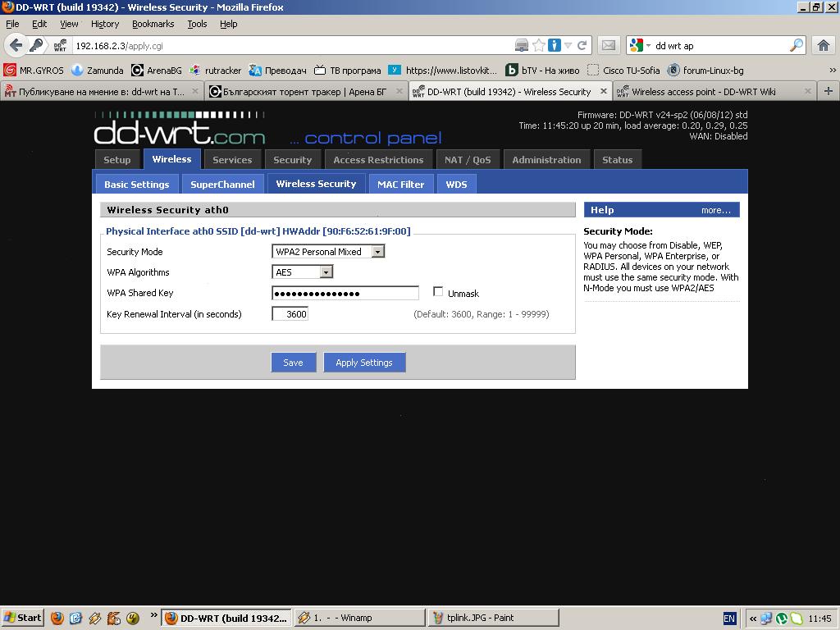Open the Administration tab
This screenshot has width=840, height=630.
pyautogui.click(x=546, y=160)
